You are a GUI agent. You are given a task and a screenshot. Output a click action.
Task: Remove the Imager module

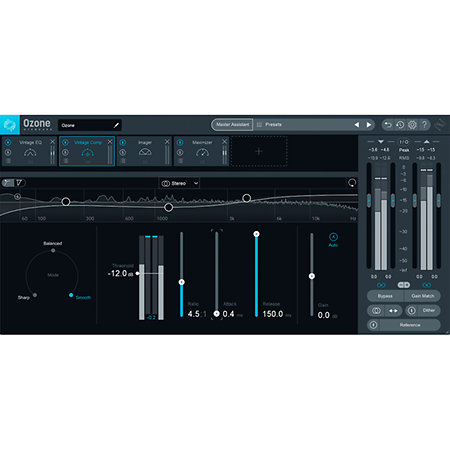[x=167, y=142]
